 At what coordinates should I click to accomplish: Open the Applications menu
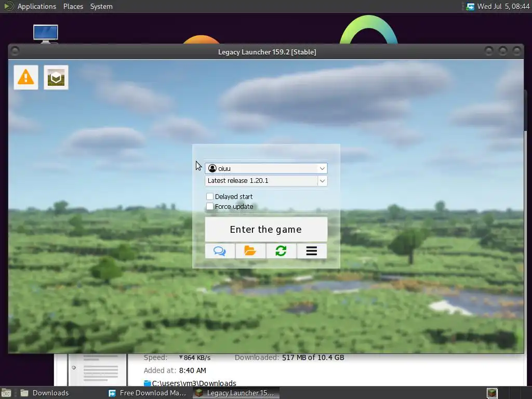tap(37, 6)
